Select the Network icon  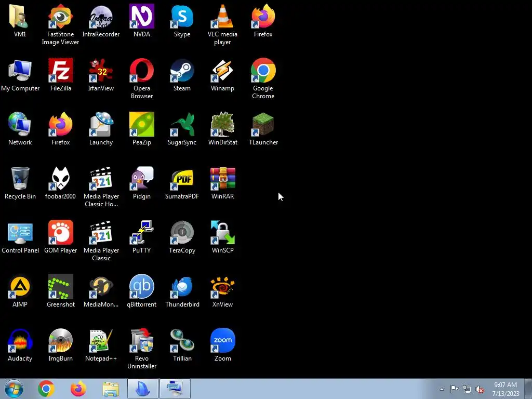(x=20, y=124)
